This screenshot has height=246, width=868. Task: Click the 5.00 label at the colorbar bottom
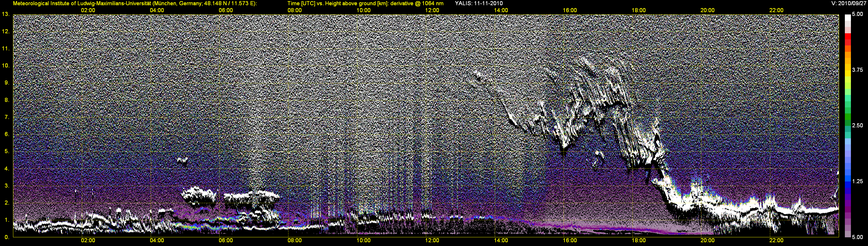pyautogui.click(x=858, y=237)
